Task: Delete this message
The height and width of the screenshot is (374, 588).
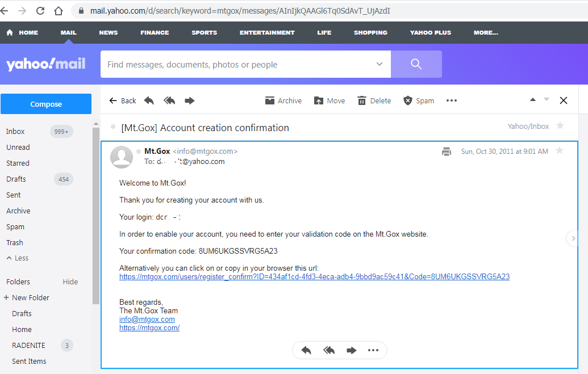Action: click(x=374, y=100)
